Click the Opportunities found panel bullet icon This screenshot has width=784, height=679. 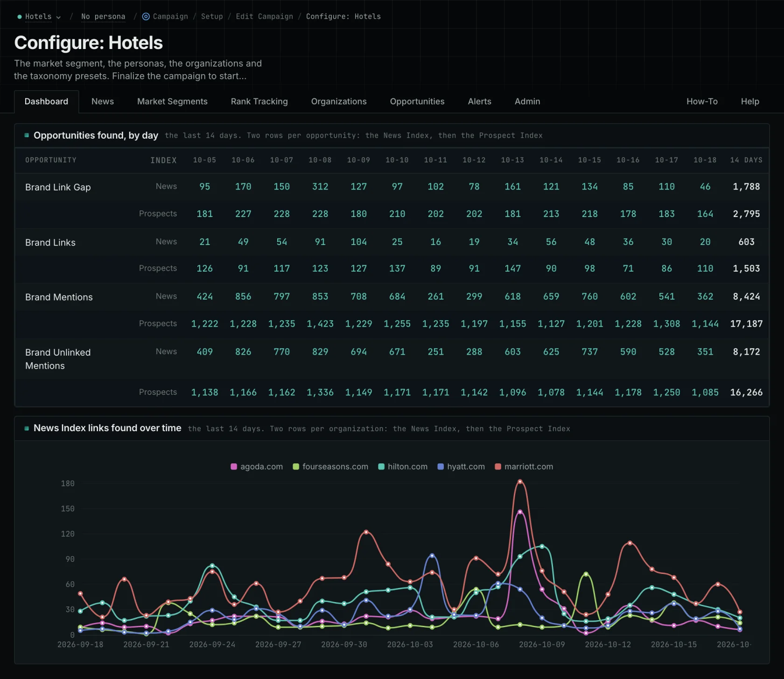click(x=27, y=135)
